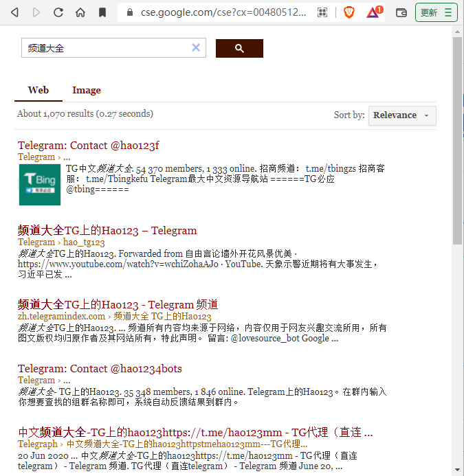Open result Telegram: Contact @hao1234bots

pyautogui.click(x=100, y=369)
